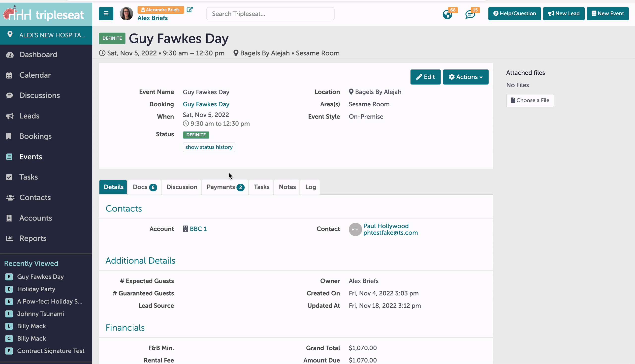Viewport: 635px width, 364px height.
Task: Click phtestfake@ts.com email link
Action: coord(390,233)
